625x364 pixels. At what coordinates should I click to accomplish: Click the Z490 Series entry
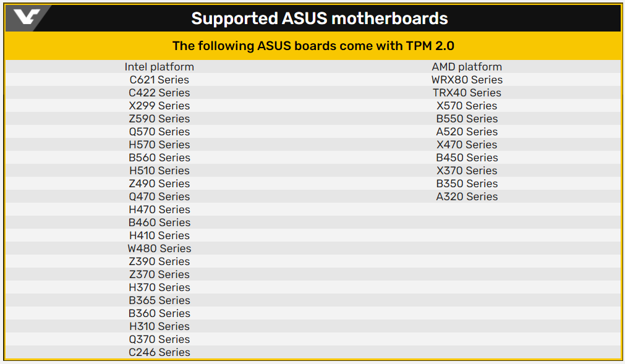tap(159, 184)
